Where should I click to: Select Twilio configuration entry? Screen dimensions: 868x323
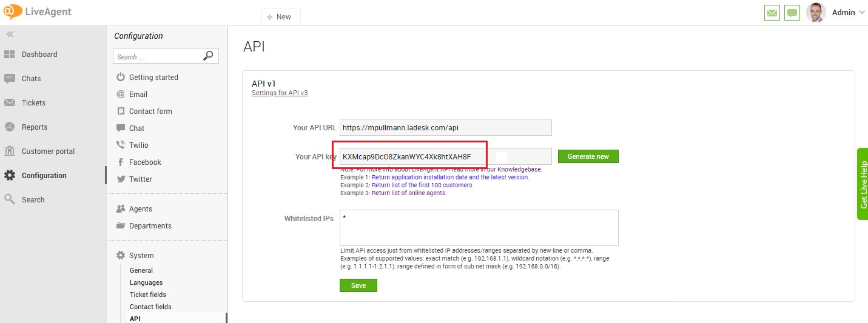coord(139,145)
